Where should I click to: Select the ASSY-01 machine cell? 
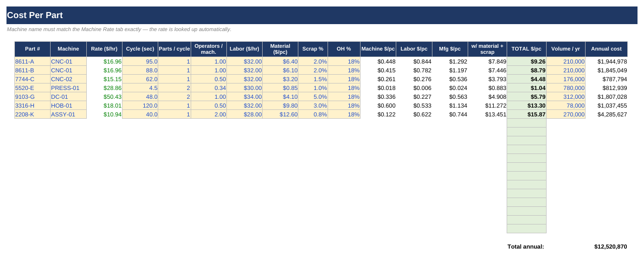point(68,114)
